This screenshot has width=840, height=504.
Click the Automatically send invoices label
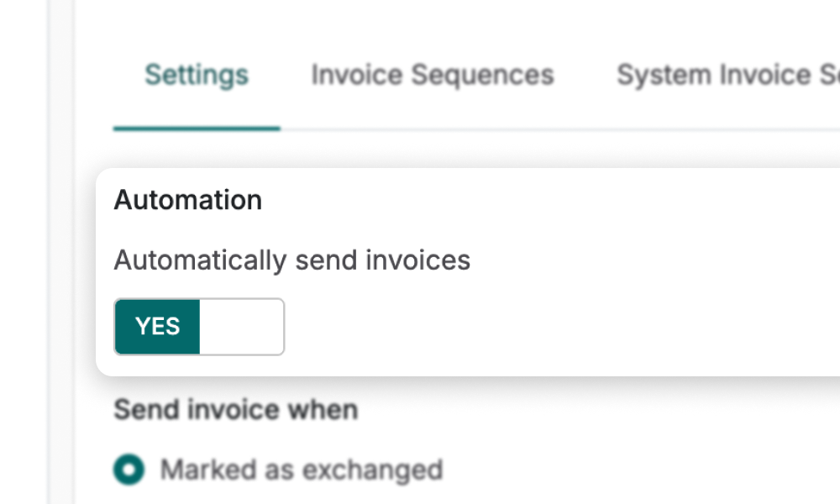pyautogui.click(x=292, y=260)
